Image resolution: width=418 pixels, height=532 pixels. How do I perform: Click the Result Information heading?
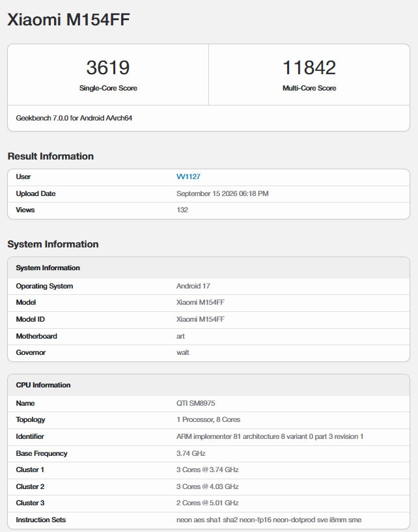click(51, 156)
